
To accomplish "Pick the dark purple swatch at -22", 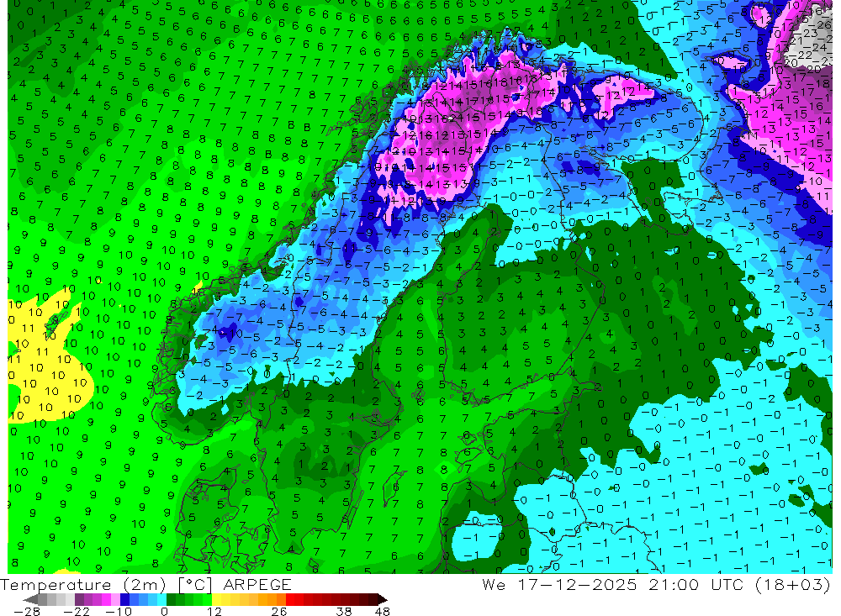I will coord(79,600).
